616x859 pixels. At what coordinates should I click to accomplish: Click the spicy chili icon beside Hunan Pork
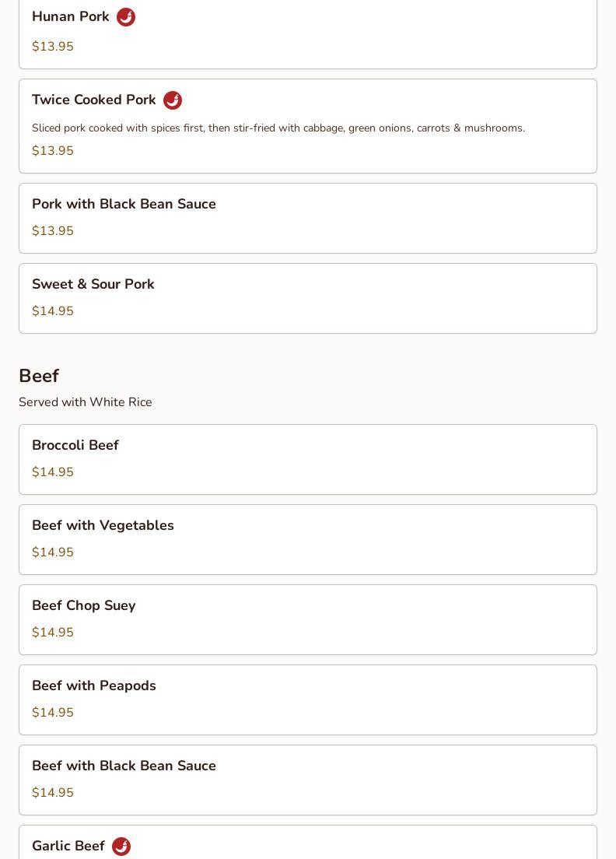126,17
